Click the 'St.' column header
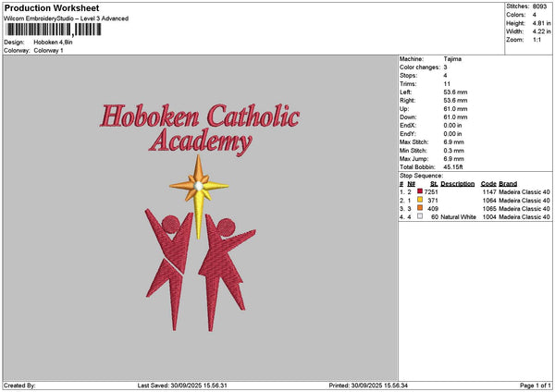555x392 pixels. tap(434, 184)
